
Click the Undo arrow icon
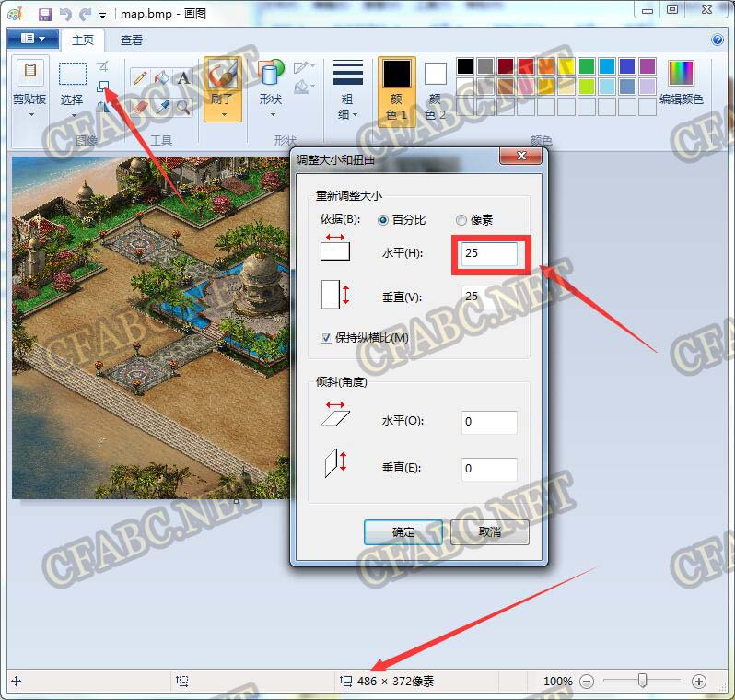tap(65, 15)
